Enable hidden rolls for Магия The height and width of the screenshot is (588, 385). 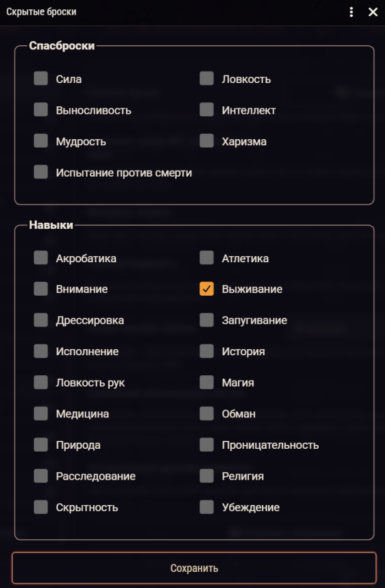207,383
